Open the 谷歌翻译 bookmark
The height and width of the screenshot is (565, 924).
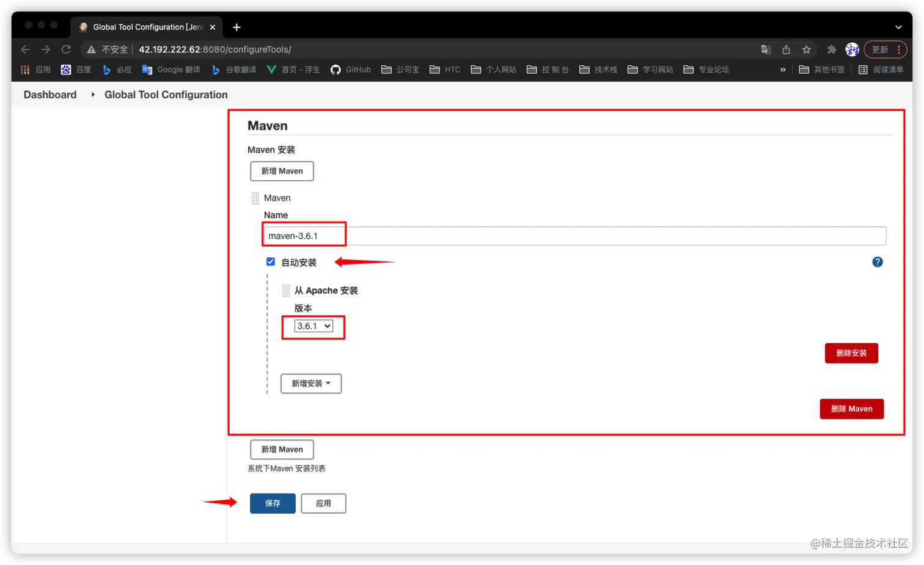(x=233, y=70)
